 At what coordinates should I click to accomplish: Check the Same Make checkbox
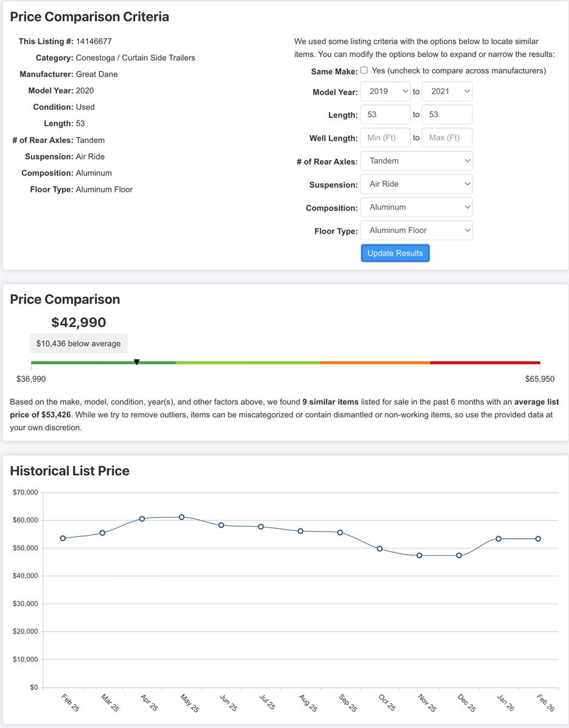tap(364, 70)
